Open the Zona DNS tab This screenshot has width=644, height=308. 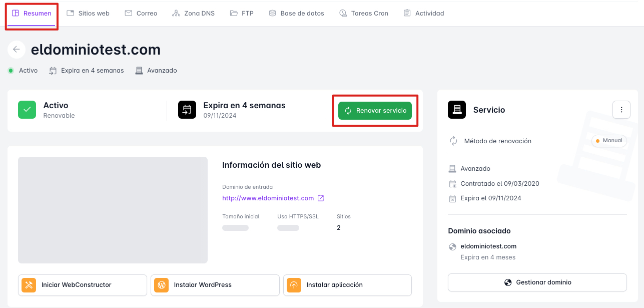tap(193, 14)
